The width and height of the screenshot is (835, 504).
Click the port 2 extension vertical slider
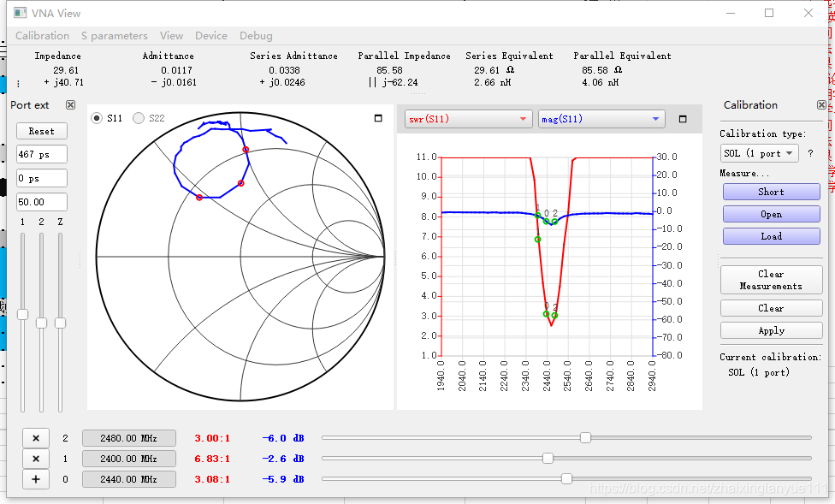(x=42, y=323)
